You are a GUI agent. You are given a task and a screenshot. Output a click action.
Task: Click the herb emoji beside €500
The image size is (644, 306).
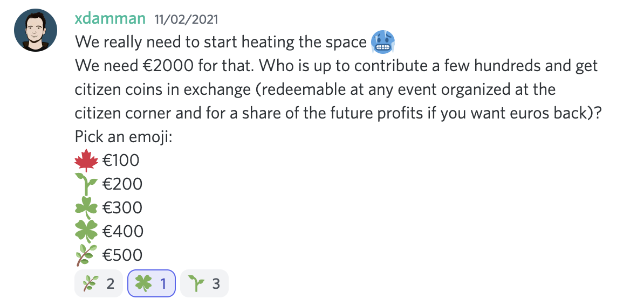86,255
